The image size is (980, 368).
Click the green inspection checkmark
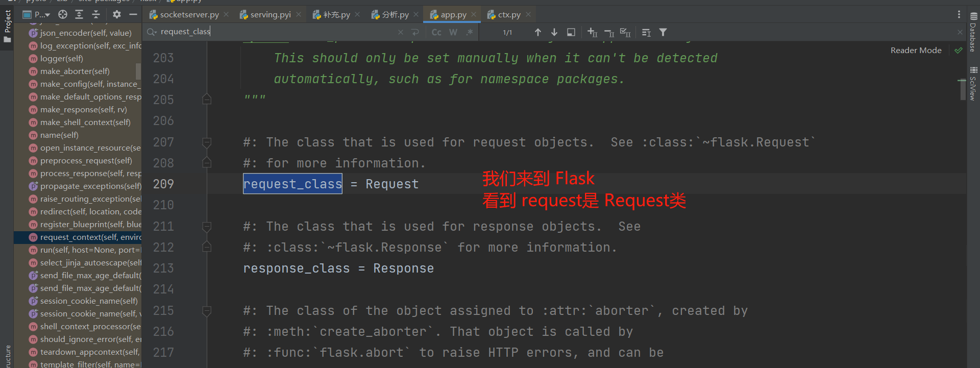tap(958, 50)
